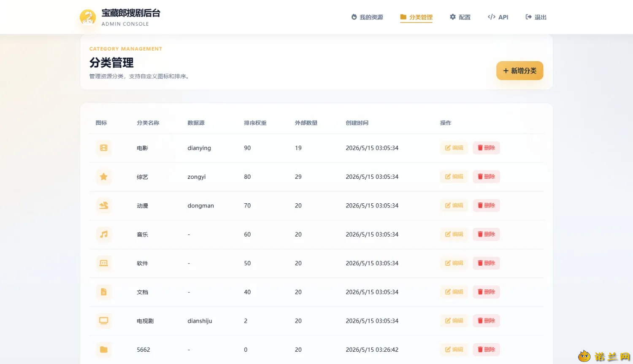
Task: Select the zongyi data source text
Action: 197,177
